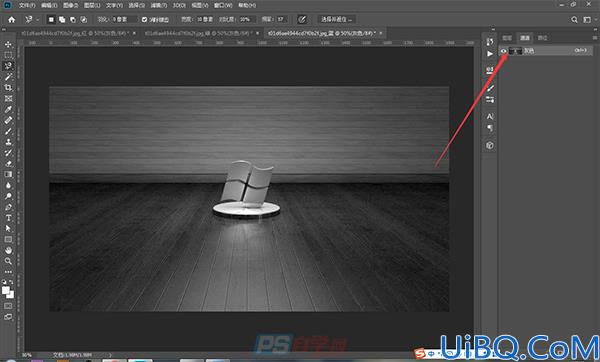Select the Dodge tool

pos(8,196)
